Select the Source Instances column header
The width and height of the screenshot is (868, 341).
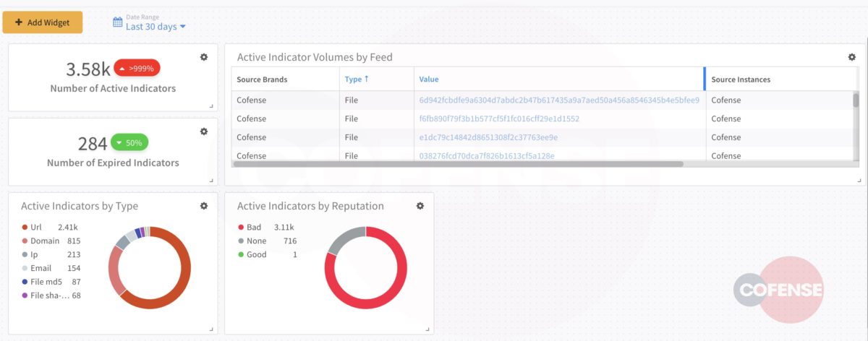click(741, 79)
